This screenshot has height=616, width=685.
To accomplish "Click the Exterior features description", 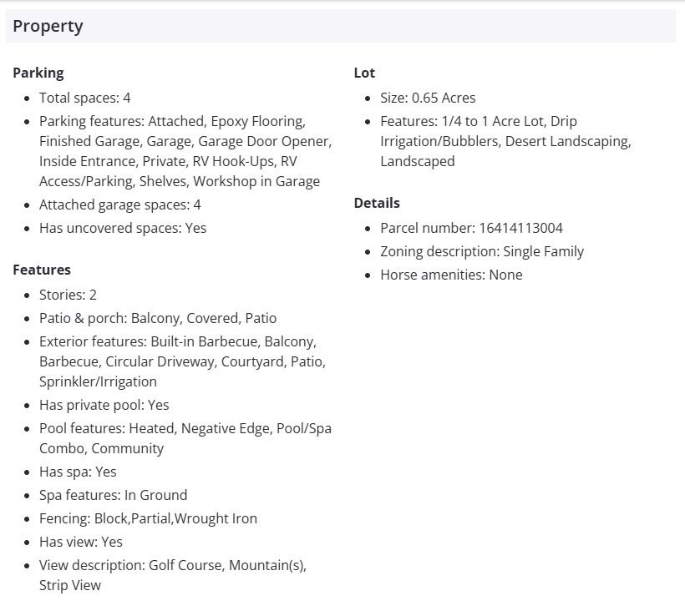I will 182,361.
